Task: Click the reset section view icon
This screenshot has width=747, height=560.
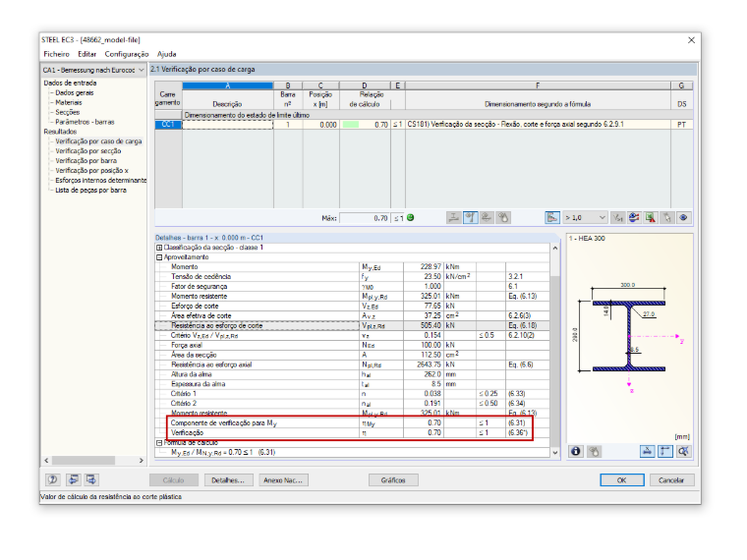Action: click(683, 451)
